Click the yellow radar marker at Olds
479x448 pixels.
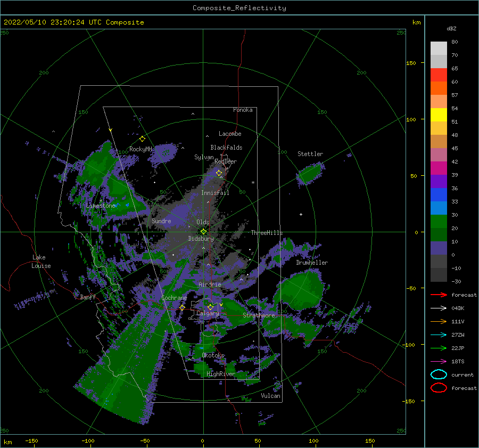203,232
